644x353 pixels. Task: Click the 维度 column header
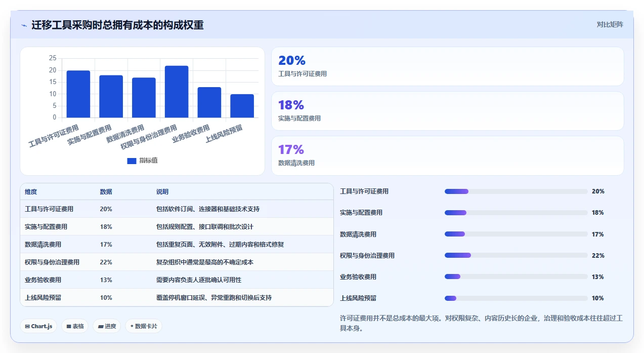[x=31, y=192]
